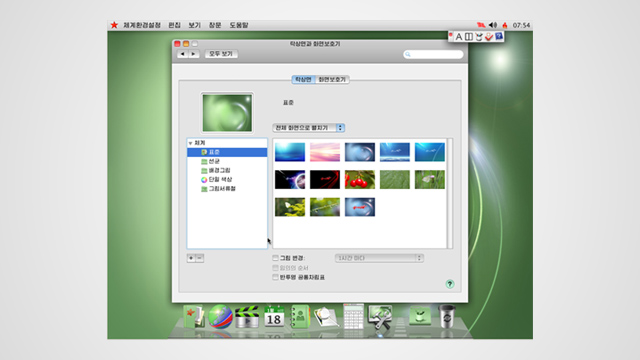Screen dimensions: 640x360
Task: Click the red flame menu bar icon
Action: pyautogui.click(x=505, y=25)
